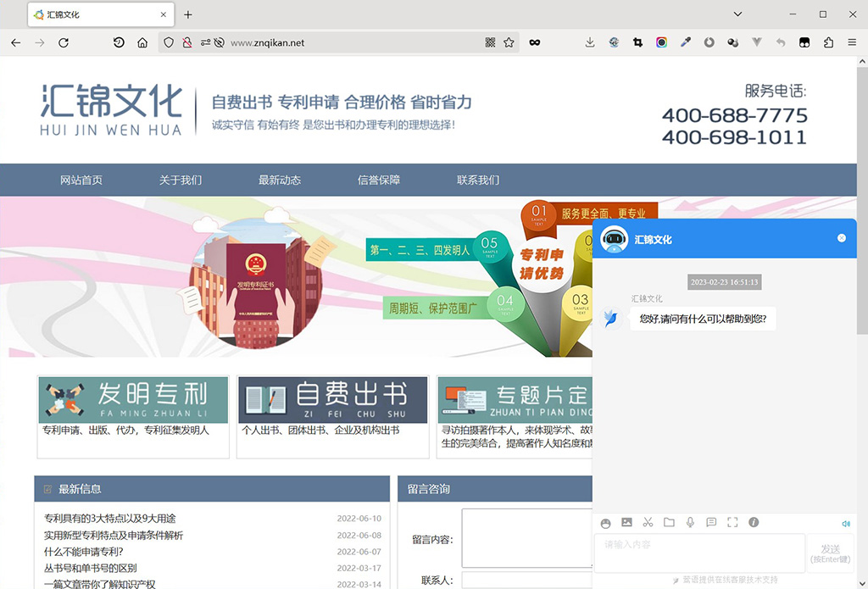
Task: Toggle the tracking protection shield in address bar
Action: pyautogui.click(x=169, y=42)
